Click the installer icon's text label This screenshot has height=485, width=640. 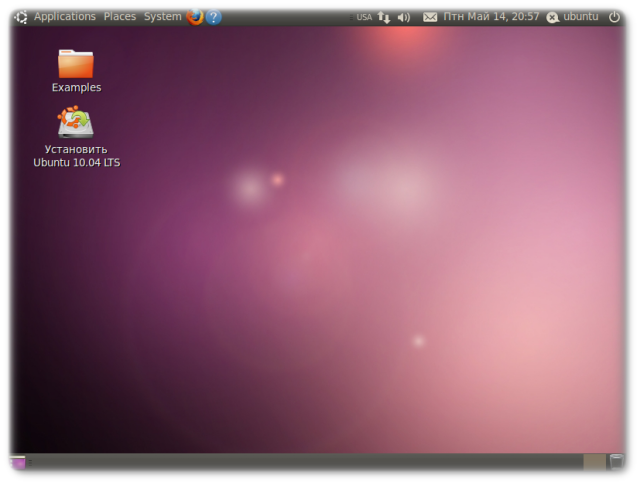tap(76, 156)
